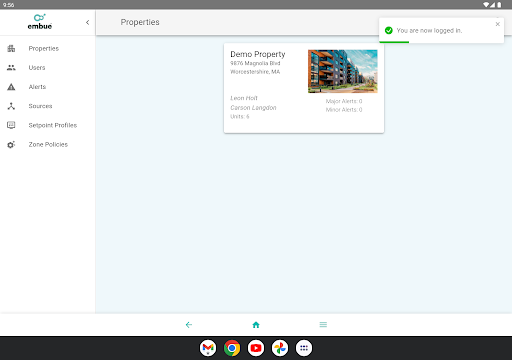The height and width of the screenshot is (360, 512).
Task: Click the Demo Property building photo
Action: (x=343, y=71)
